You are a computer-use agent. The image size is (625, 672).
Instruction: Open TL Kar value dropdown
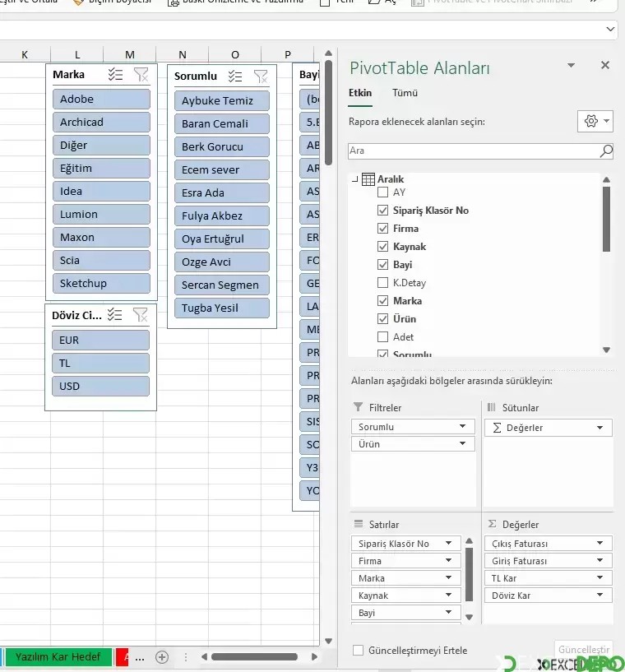coord(600,577)
